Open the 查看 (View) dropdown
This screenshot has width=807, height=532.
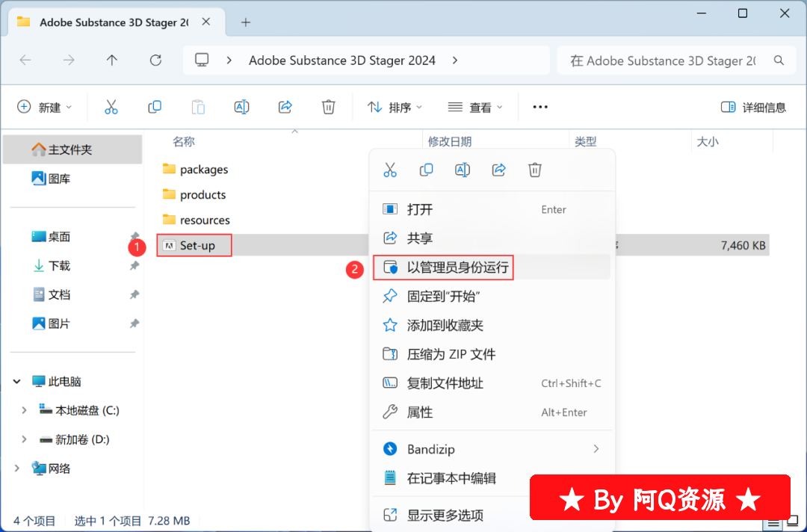(475, 107)
